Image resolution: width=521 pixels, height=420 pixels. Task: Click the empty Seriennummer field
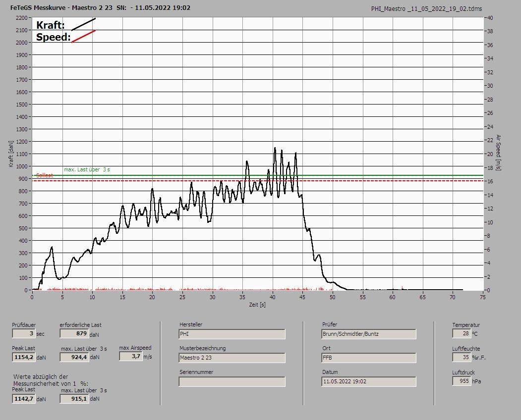pyautogui.click(x=232, y=382)
